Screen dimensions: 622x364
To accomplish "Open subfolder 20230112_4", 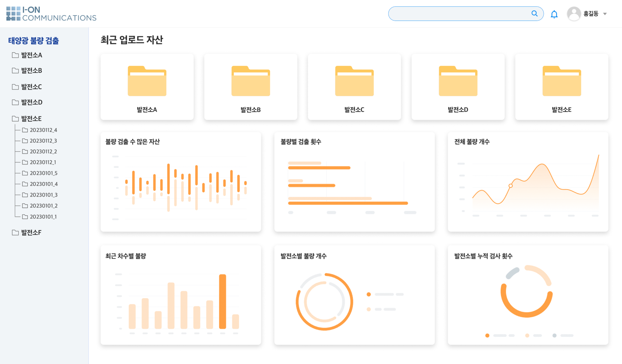I will pos(43,130).
